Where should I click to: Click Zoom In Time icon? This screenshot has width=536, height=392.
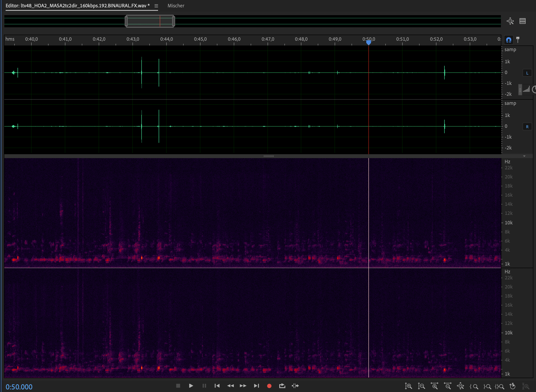click(434, 386)
